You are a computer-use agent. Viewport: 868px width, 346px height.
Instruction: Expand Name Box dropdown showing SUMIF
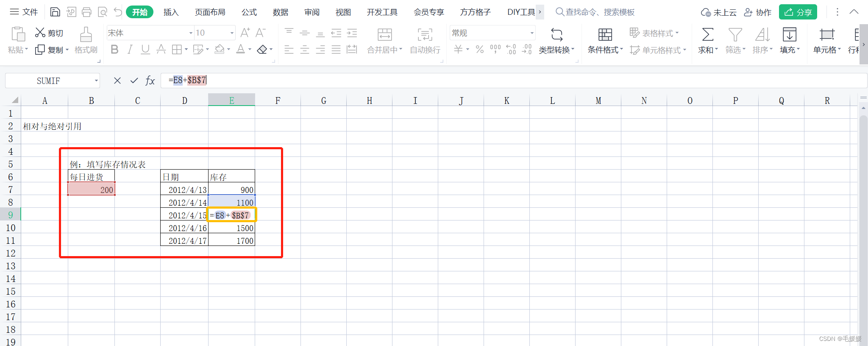click(96, 81)
